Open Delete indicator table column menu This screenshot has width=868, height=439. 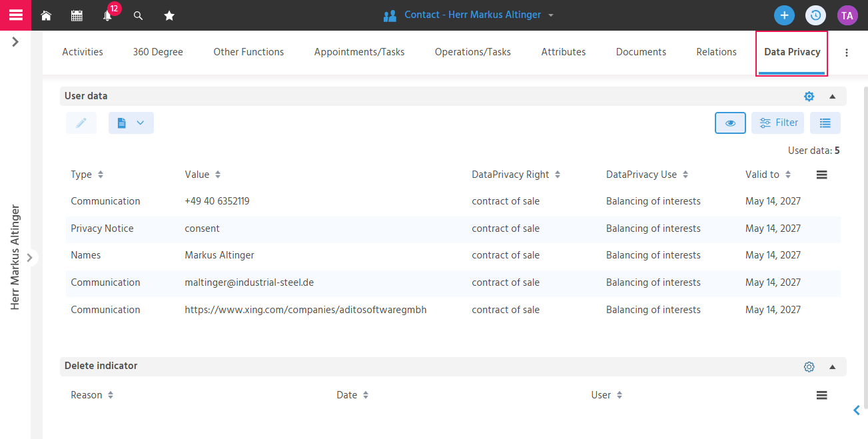pos(821,395)
